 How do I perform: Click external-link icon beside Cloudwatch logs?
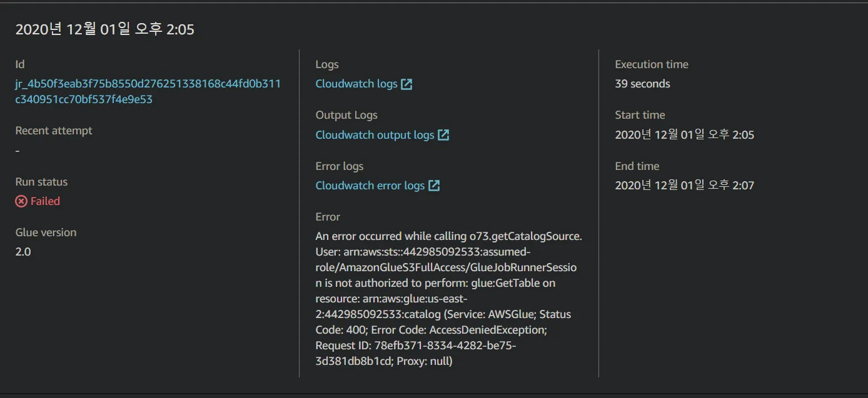[x=406, y=84]
